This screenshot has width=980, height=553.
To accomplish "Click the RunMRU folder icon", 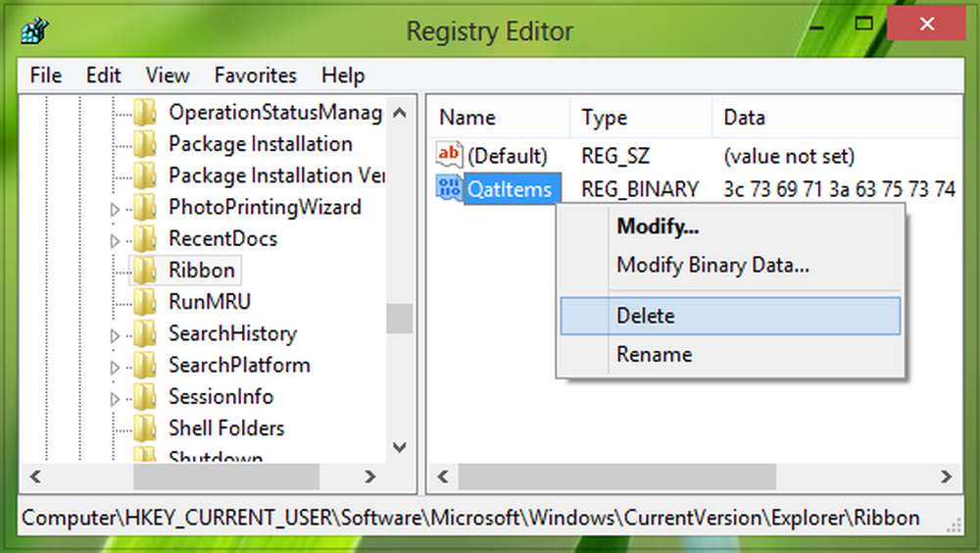I will 145,301.
